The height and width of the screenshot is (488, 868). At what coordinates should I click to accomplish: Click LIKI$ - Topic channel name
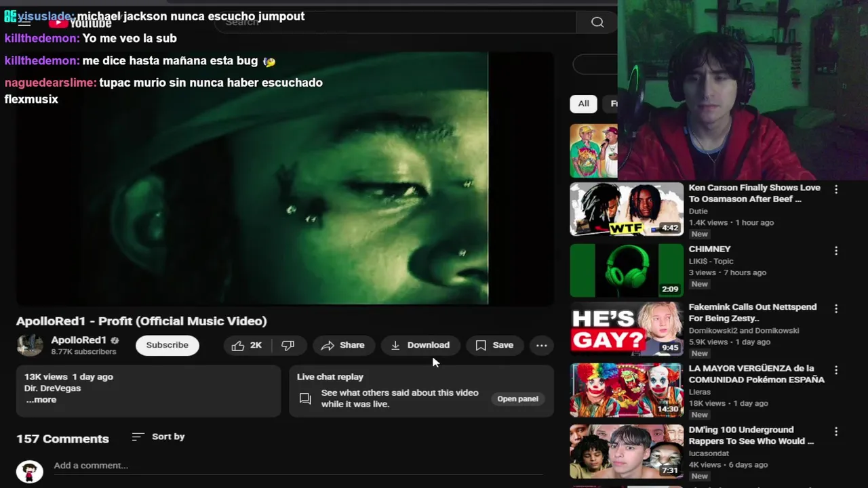(x=711, y=261)
